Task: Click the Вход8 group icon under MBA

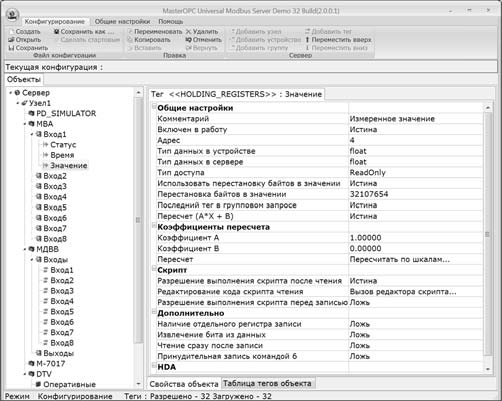Action: (39, 239)
